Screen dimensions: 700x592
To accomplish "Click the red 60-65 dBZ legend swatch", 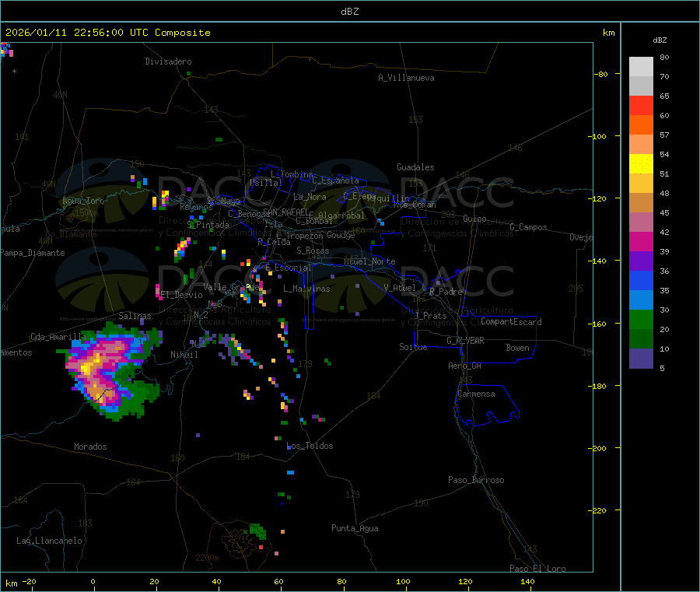I will click(641, 105).
